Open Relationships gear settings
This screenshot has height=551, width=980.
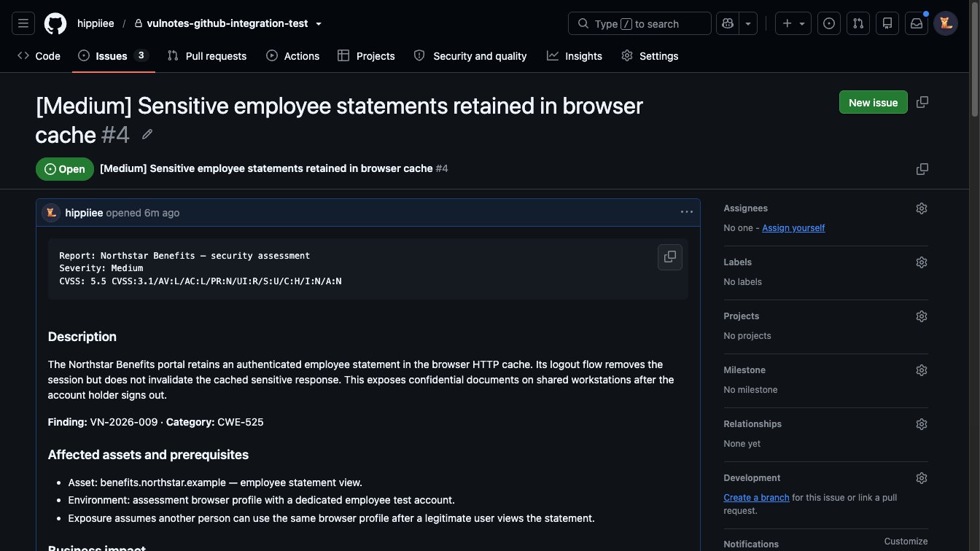[922, 424]
